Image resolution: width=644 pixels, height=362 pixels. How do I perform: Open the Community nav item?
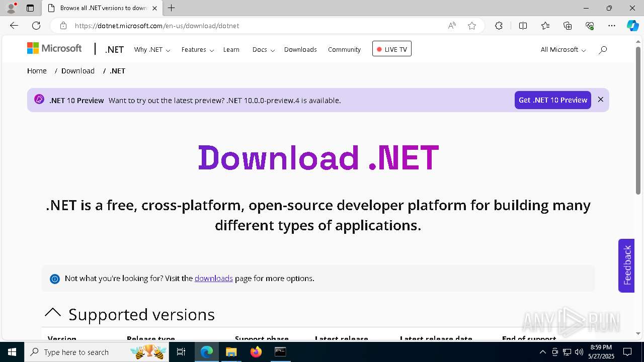point(344,49)
